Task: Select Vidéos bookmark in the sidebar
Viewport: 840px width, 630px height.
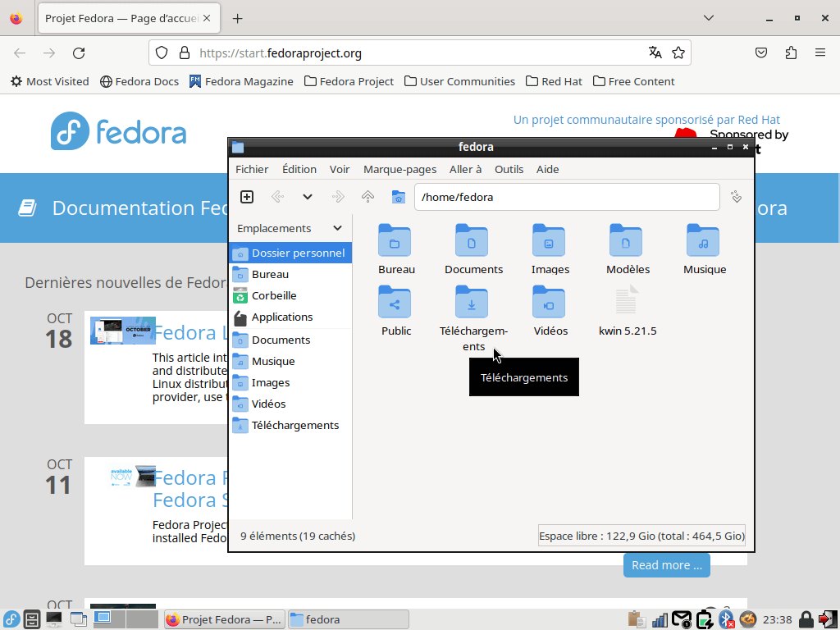Action: click(x=290, y=404)
